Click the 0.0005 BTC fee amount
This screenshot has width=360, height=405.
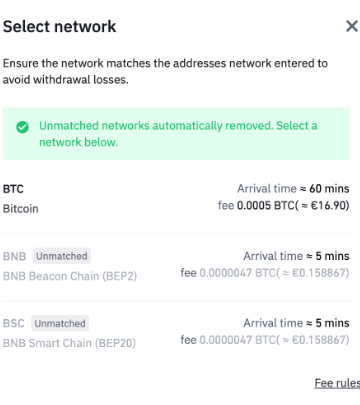tap(293, 205)
